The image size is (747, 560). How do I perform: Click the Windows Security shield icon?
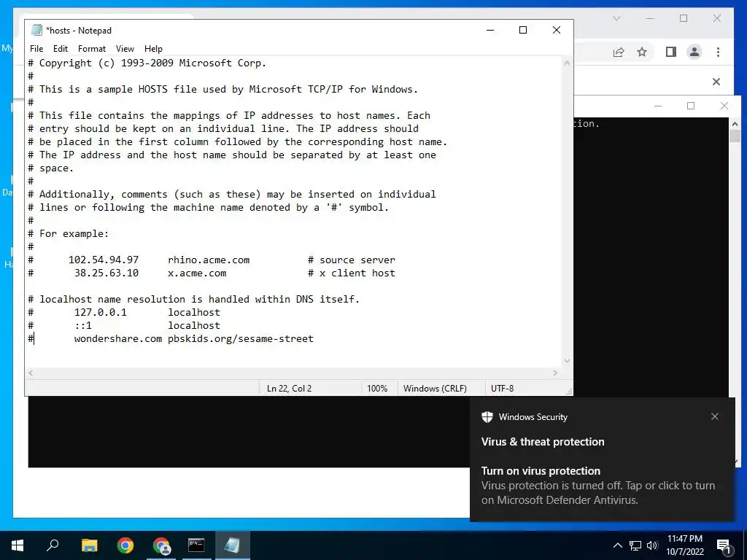[487, 416]
